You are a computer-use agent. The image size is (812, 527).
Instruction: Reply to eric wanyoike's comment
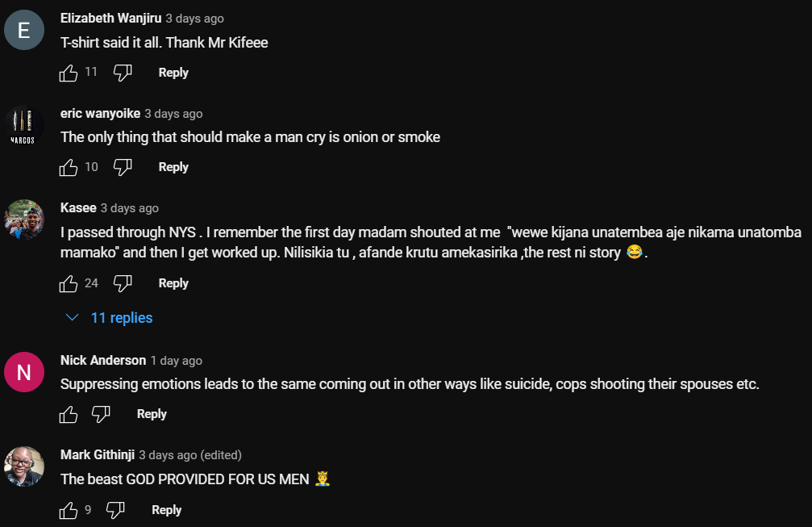173,167
